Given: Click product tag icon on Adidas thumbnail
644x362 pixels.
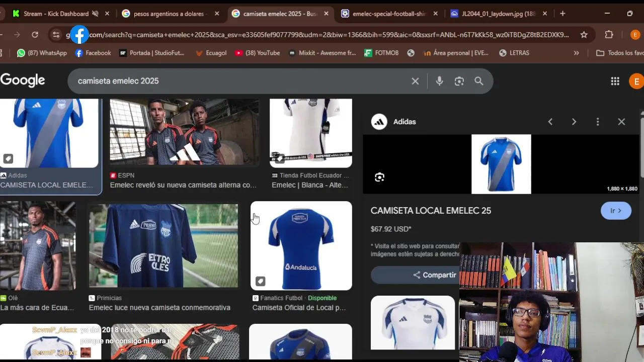Looking at the screenshot, I should [x=8, y=159].
